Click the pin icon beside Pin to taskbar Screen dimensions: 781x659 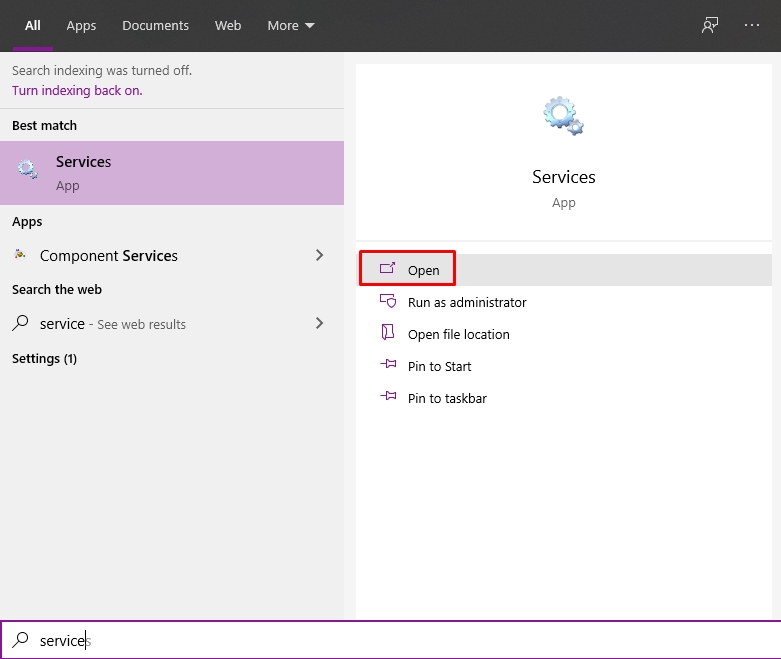388,396
